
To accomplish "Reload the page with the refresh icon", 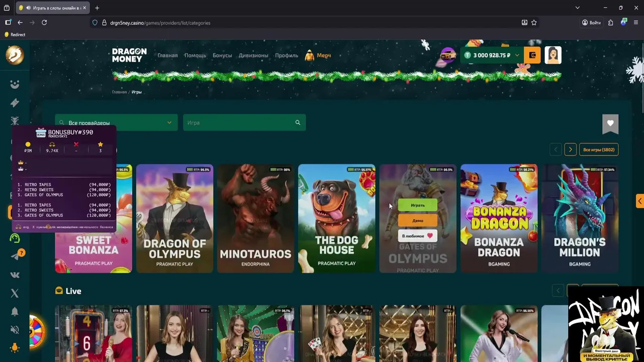I will click(44, 23).
